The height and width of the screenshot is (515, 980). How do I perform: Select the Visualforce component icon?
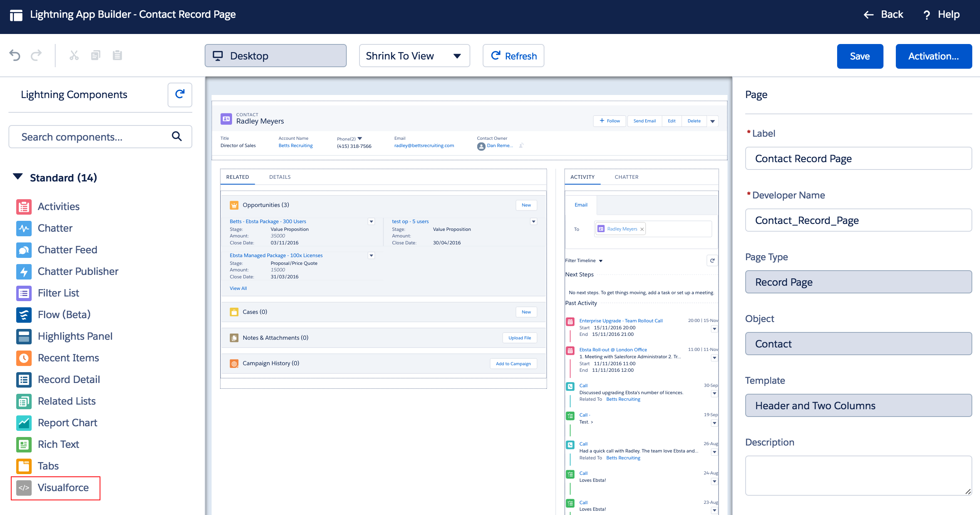point(24,488)
